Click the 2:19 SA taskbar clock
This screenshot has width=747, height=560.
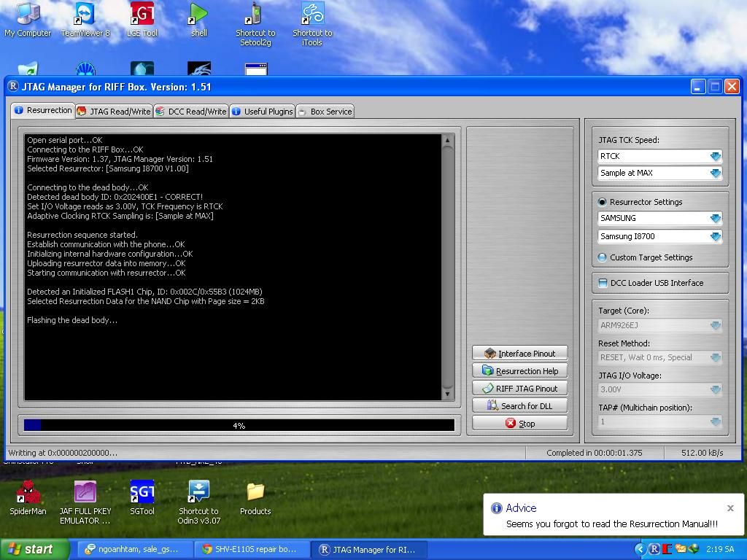click(x=720, y=549)
